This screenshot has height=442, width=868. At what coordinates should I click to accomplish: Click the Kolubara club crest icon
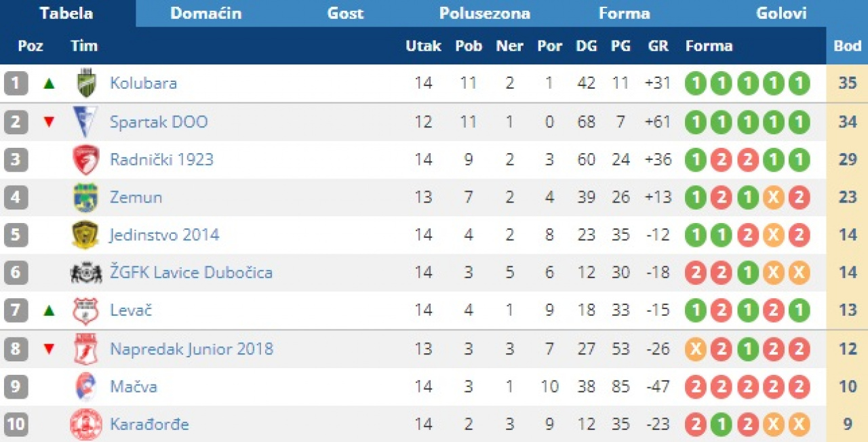pyautogui.click(x=85, y=83)
